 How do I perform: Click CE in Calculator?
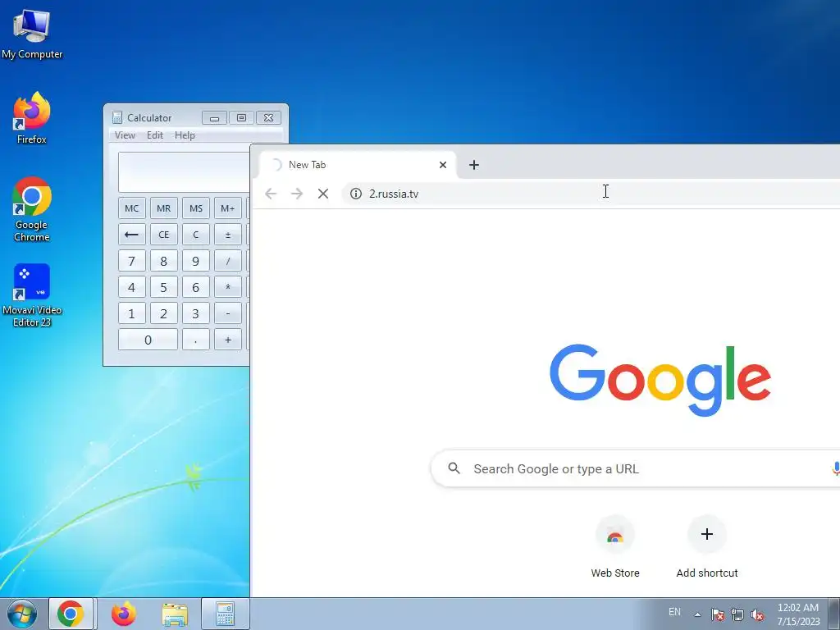[x=164, y=235]
